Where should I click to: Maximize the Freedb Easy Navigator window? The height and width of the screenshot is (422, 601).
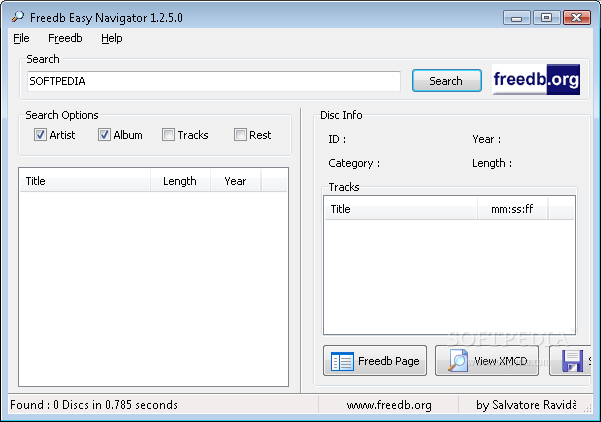coord(546,18)
